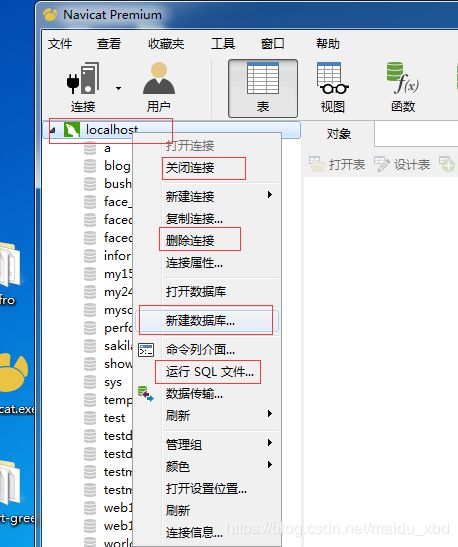Screen dimensions: 458x547
Task: Select the blog database icon
Action: click(x=90, y=166)
